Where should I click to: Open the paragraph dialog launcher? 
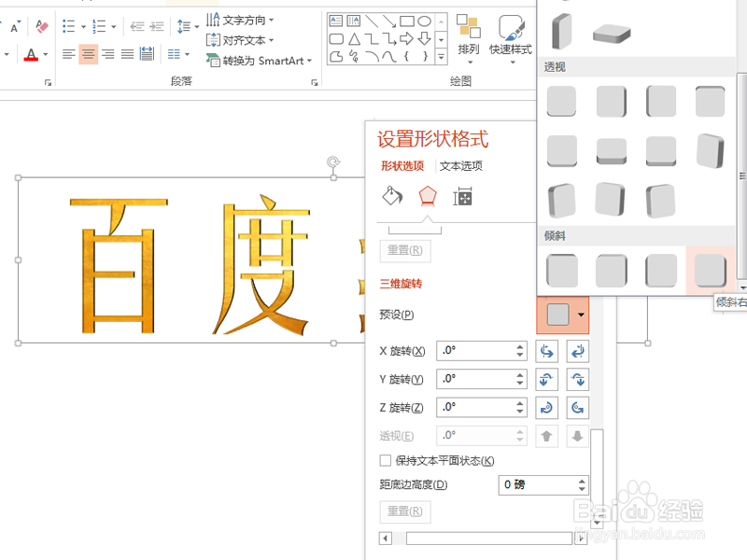[315, 82]
